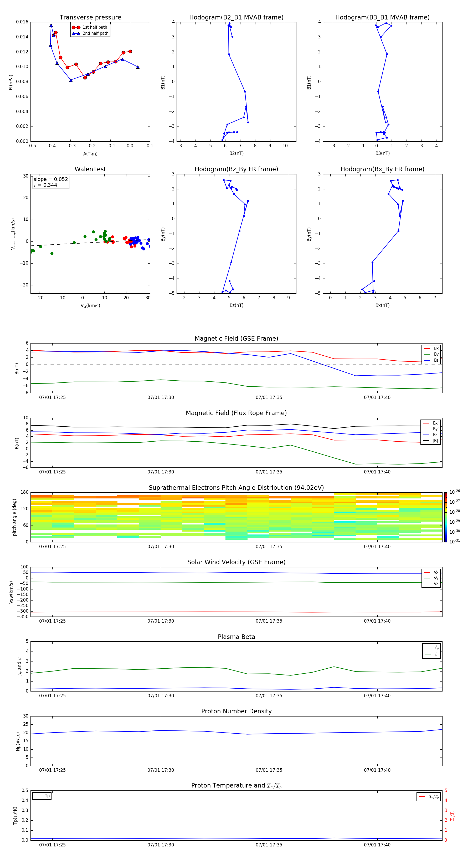Screen dimensions: 473x868
Task: Click the Te/Tp legend in temperature plot
Action: (x=428, y=796)
